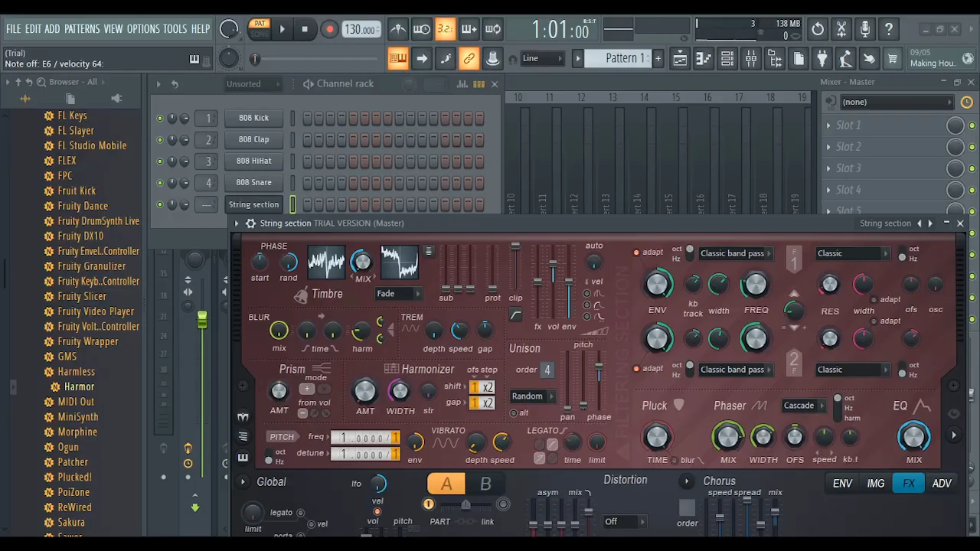Open the plugin picker plug icon
The image size is (980, 551).
click(x=822, y=58)
